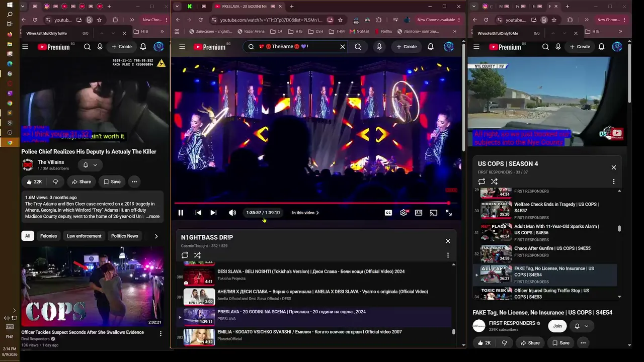This screenshot has height=362, width=644.
Task: Toggle loop for N1GHTBASS DR!P playlist
Action: point(185,255)
